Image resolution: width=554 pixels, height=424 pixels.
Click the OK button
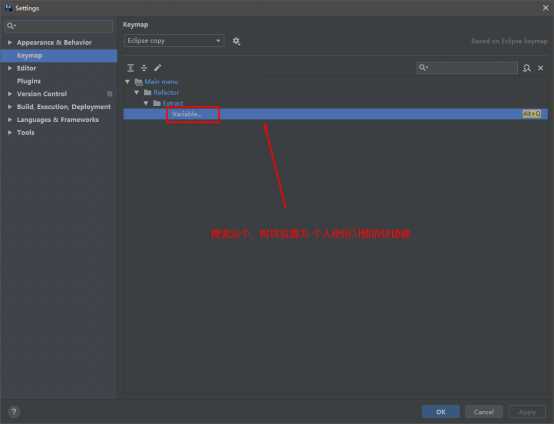(441, 412)
